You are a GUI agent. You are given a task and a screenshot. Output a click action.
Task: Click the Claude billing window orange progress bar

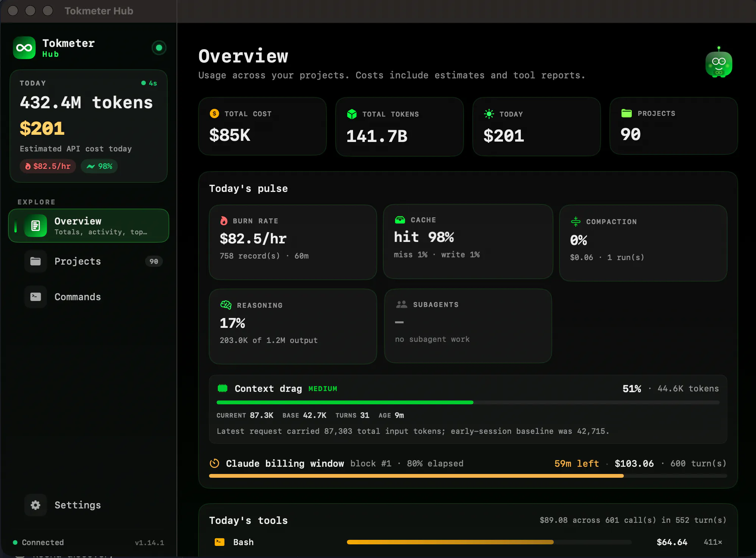[468, 476]
